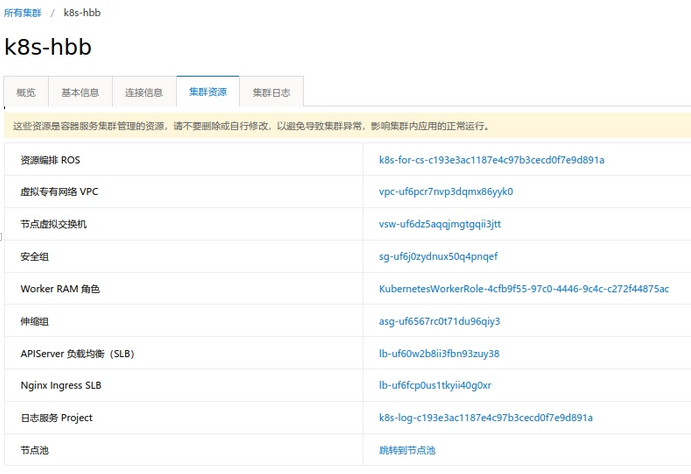Open KubernetesWorkerRole RAM role link

pos(524,289)
